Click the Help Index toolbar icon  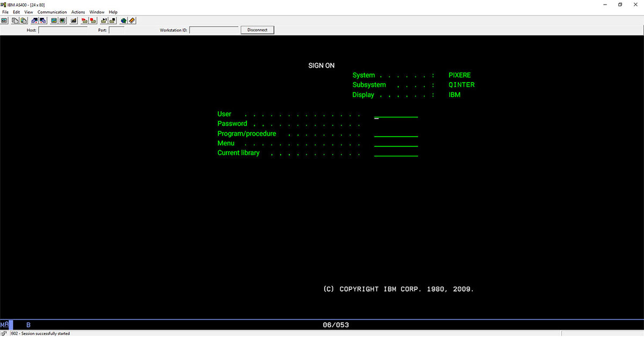(x=132, y=20)
